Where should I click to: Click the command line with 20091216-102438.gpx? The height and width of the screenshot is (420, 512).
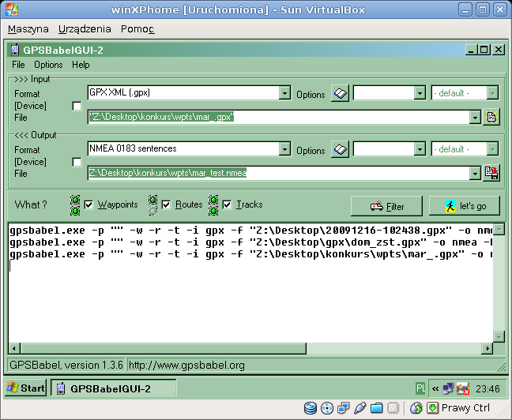(251, 231)
